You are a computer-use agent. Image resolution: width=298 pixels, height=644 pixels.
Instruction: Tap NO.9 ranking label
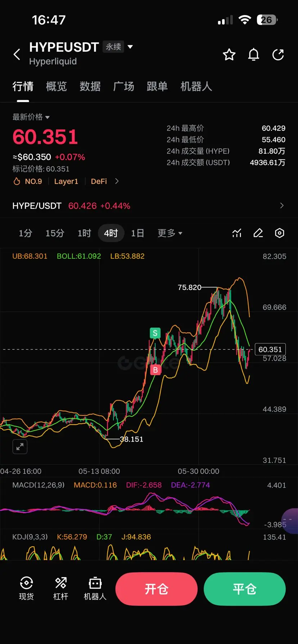click(33, 181)
